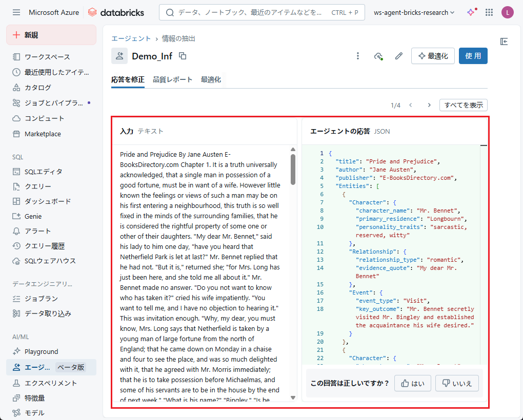This screenshot has height=420, width=523.
Task: Click the すべてを表示 button
Action: point(463,105)
